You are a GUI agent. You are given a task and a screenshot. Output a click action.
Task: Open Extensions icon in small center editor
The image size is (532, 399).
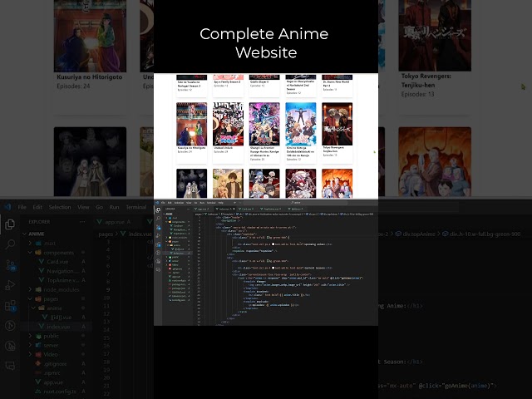[158, 244]
